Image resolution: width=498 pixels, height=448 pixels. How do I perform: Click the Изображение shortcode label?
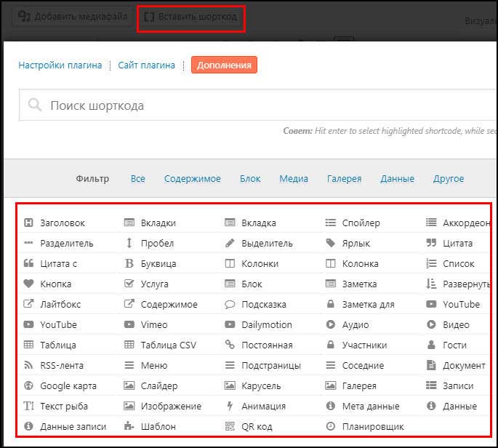pos(171,406)
